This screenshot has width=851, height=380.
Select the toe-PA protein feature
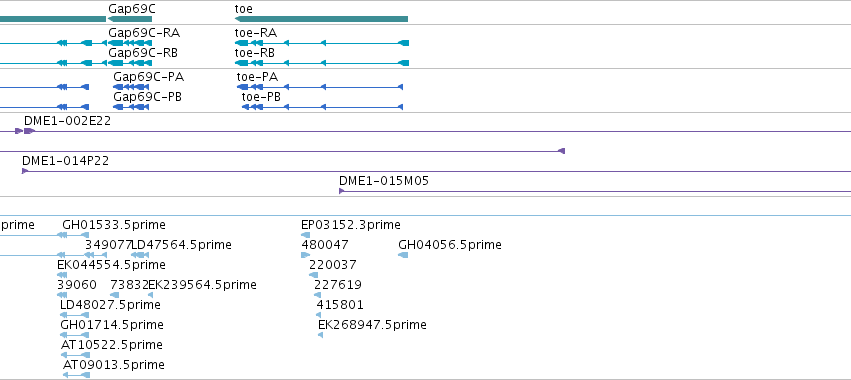click(320, 87)
